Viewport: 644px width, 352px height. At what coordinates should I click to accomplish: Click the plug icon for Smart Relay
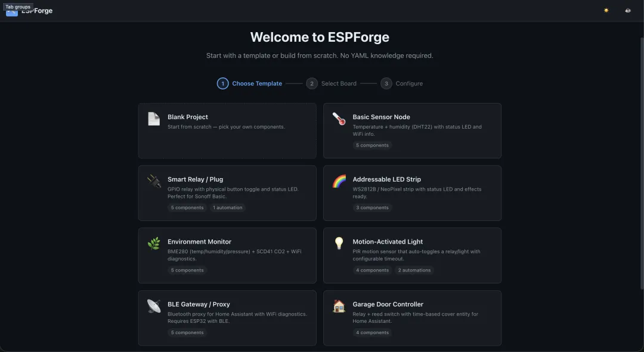[154, 181]
